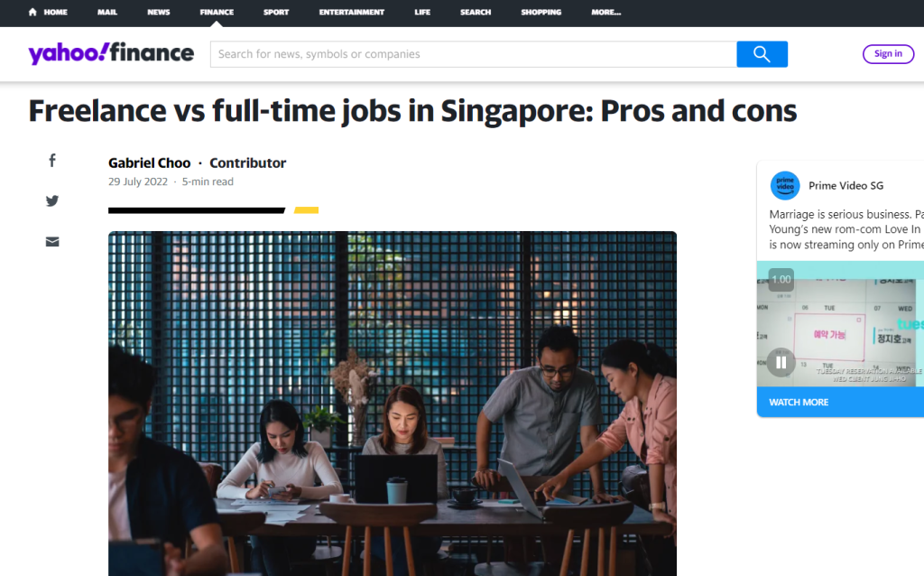Click Watch More on the ad
This screenshot has width=924, height=576.
(x=799, y=402)
